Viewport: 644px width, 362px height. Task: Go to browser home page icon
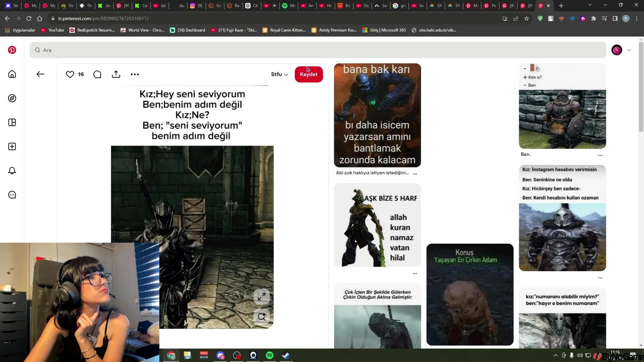pyautogui.click(x=39, y=19)
